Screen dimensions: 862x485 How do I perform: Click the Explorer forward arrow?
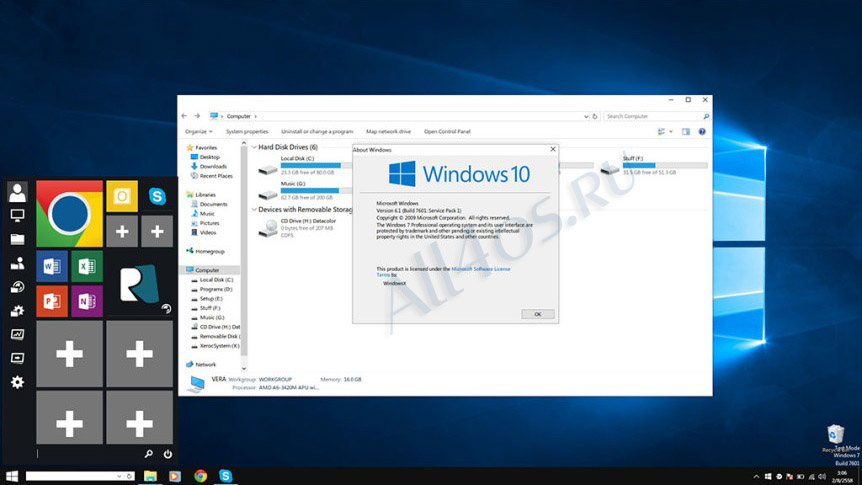197,116
